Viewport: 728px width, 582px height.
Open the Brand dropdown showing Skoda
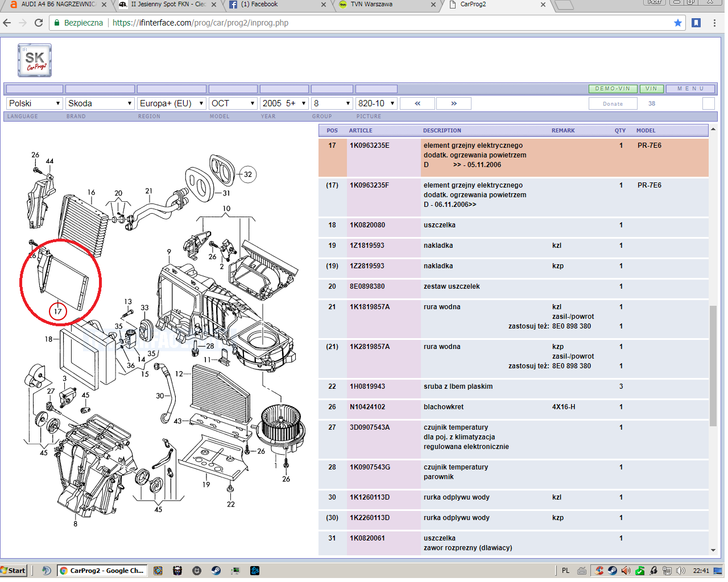tap(100, 103)
